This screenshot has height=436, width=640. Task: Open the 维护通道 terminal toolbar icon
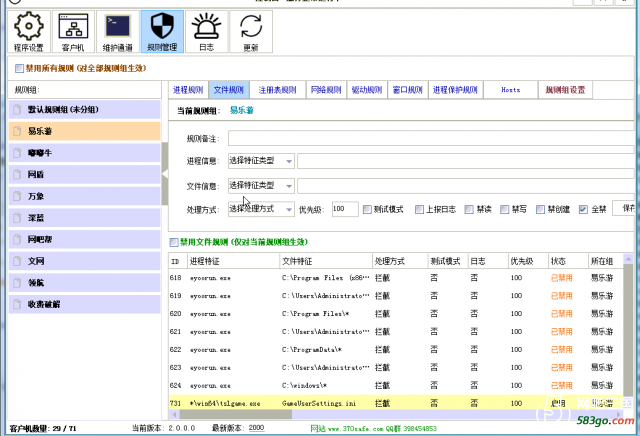118,32
